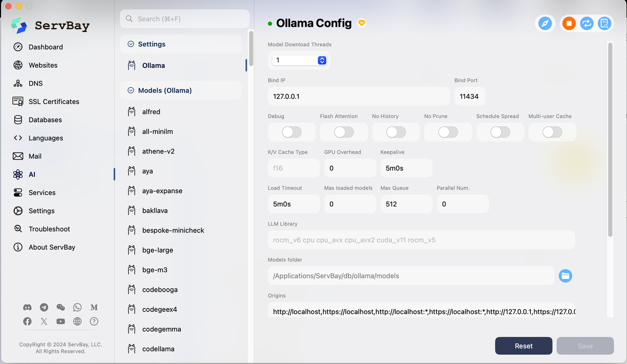Click the Bind Port field
The width and height of the screenshot is (627, 364).
470,96
